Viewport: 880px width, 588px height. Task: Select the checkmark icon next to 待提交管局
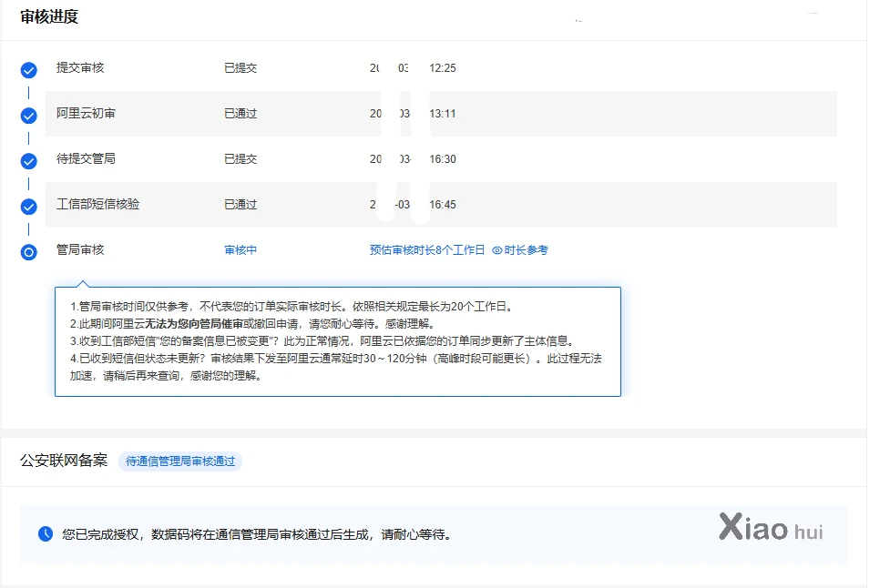point(28,161)
